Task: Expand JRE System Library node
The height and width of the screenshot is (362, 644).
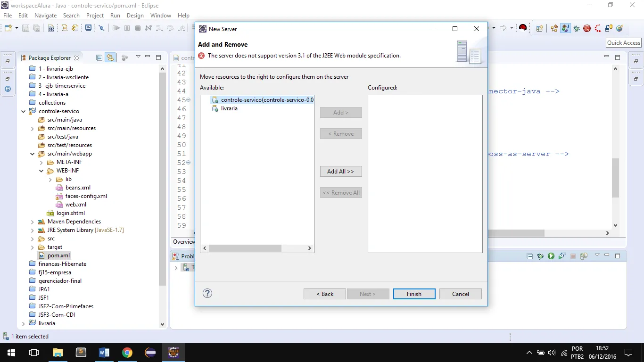Action: click(32, 230)
